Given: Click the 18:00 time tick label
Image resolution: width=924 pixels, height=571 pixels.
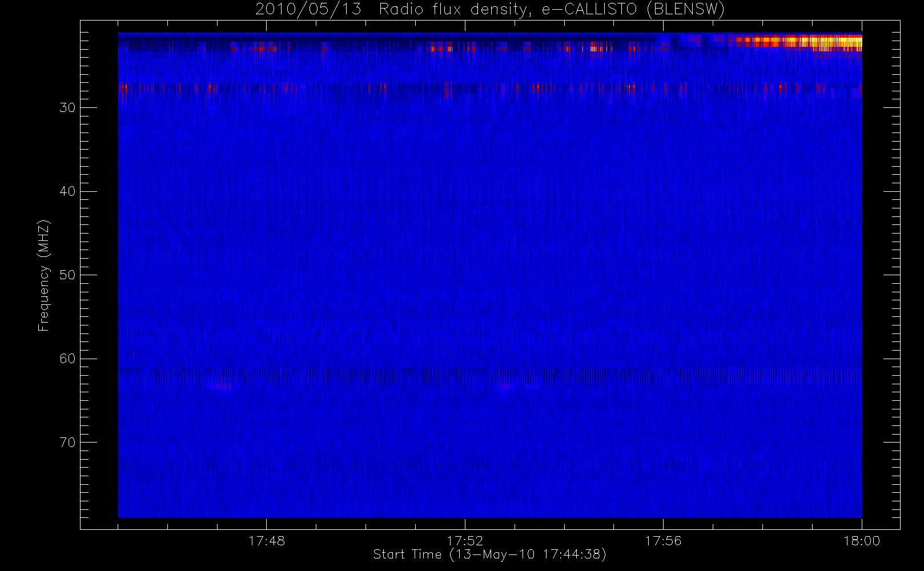Looking at the screenshot, I should click(x=862, y=540).
